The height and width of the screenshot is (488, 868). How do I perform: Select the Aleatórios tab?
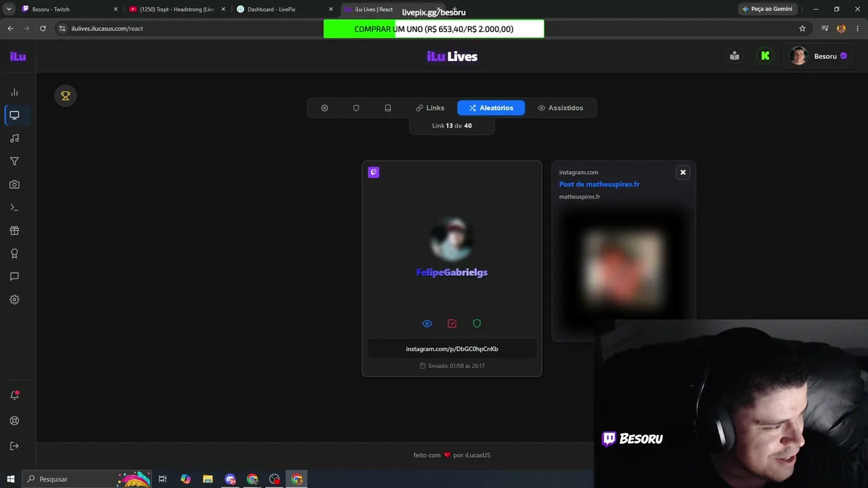(491, 108)
